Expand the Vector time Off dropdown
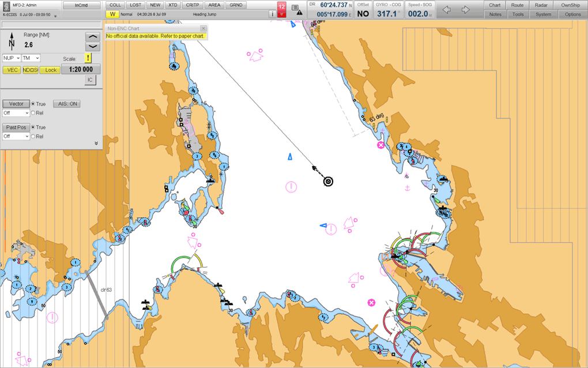Image resolution: width=588 pixels, height=368 pixels. coord(16,113)
